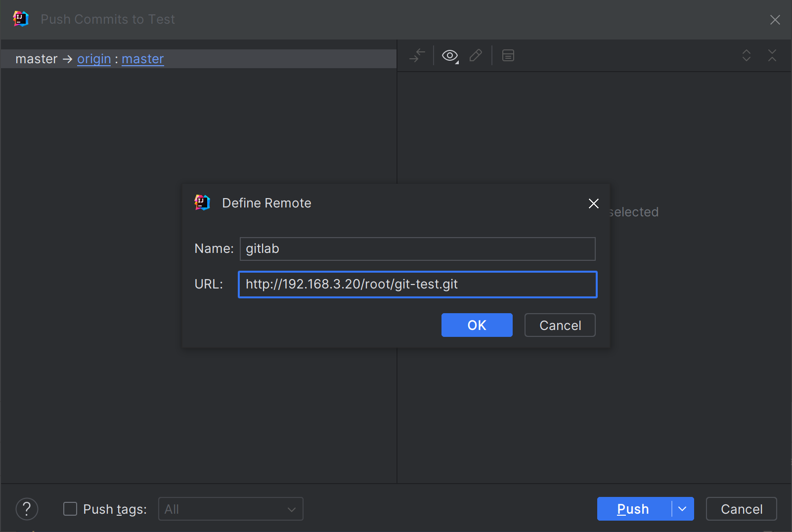
Task: Cancel the Push Commits dialog
Action: point(741,509)
